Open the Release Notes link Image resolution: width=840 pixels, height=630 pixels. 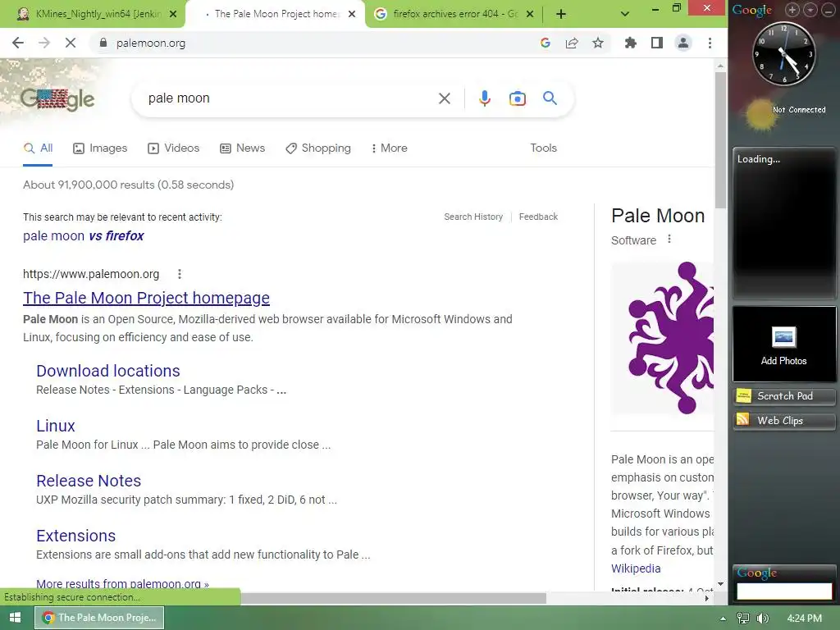point(89,481)
